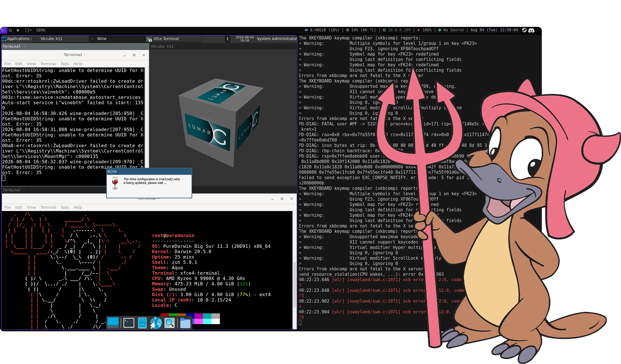
Task: Click the OS: PureDarwin Big Sur line
Action: (211, 246)
